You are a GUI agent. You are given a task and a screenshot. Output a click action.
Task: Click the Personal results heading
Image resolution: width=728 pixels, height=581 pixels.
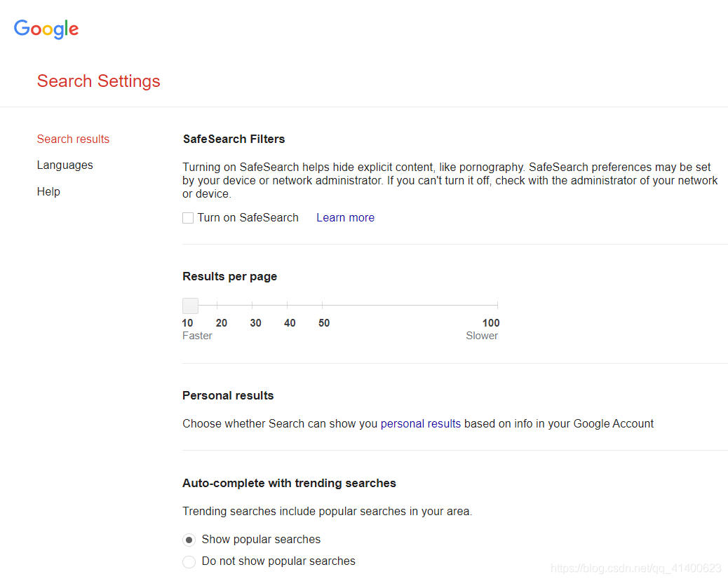coord(228,396)
